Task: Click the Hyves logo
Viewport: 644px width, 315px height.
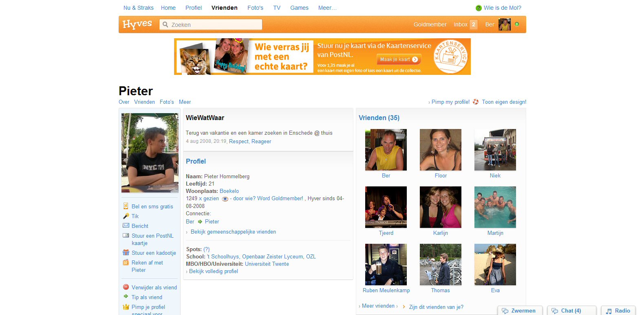Action: pyautogui.click(x=137, y=24)
